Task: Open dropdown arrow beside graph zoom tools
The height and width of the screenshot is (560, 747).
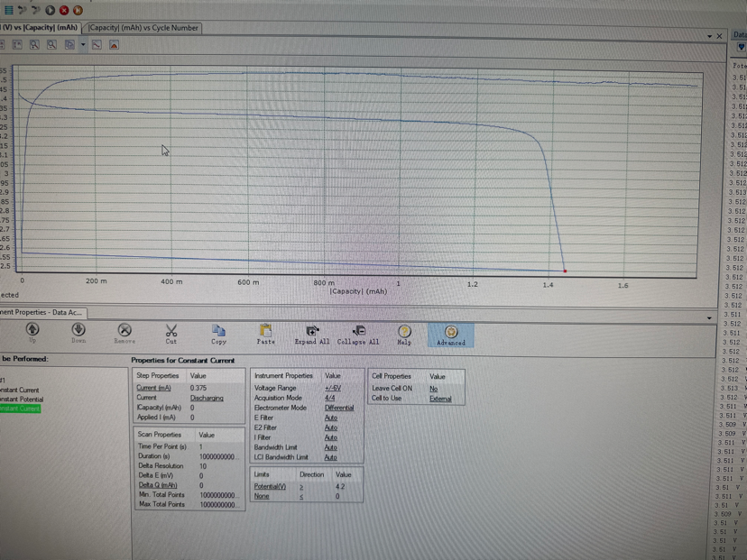Action: 83,44
